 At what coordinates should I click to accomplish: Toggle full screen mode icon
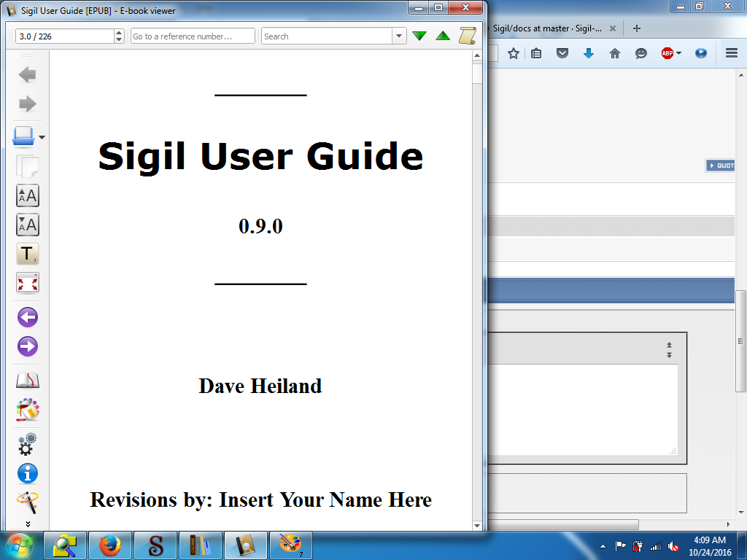pyautogui.click(x=27, y=283)
